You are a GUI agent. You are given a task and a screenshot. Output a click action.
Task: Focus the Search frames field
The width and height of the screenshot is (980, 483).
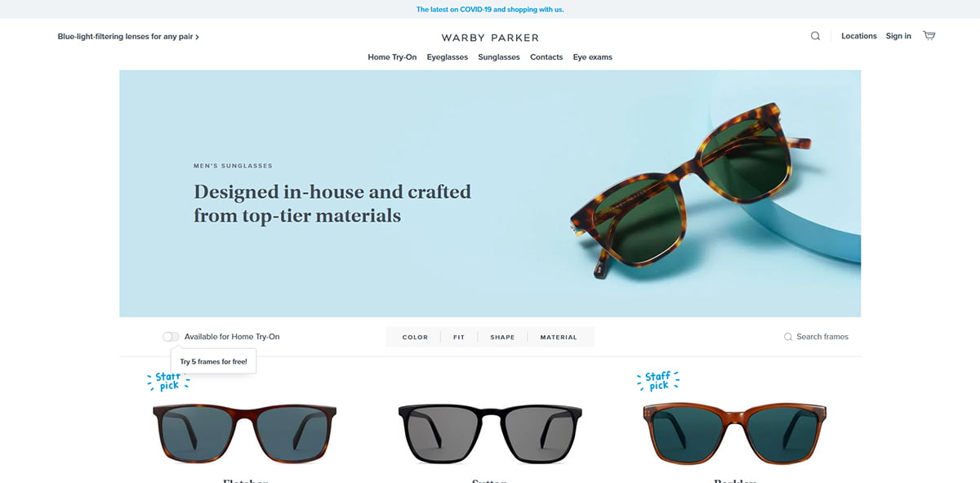(x=817, y=337)
